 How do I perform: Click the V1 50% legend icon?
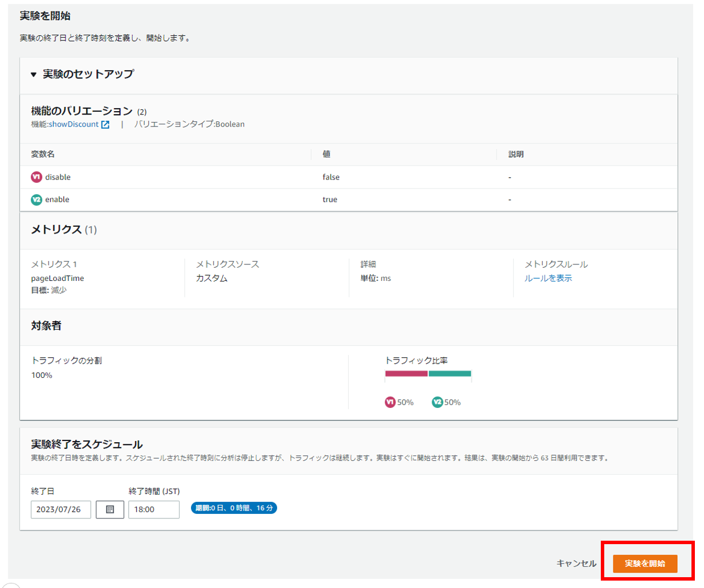coord(390,402)
